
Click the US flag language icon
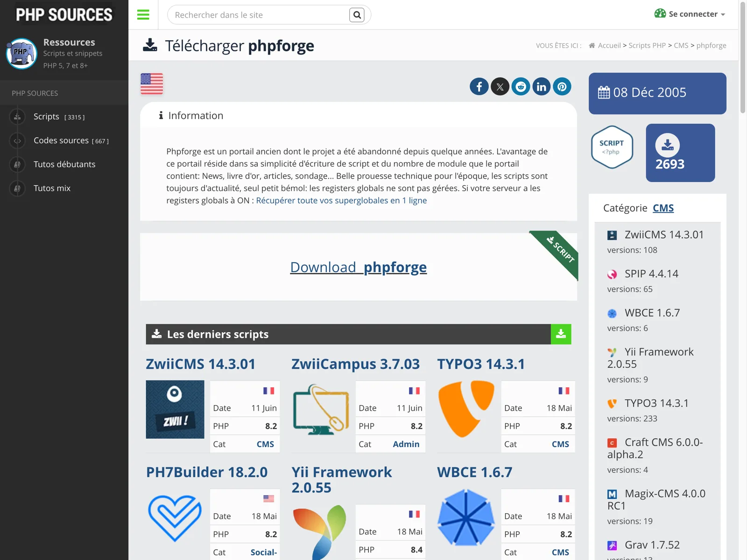tap(152, 84)
